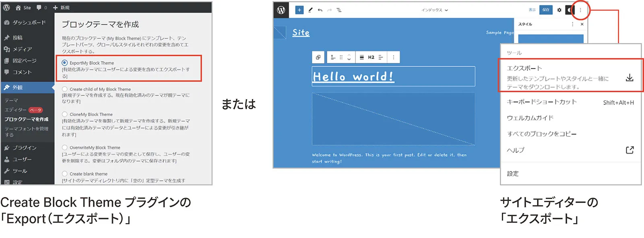Open the settings gear in site editor
This screenshot has height=238, width=644.
[559, 10]
